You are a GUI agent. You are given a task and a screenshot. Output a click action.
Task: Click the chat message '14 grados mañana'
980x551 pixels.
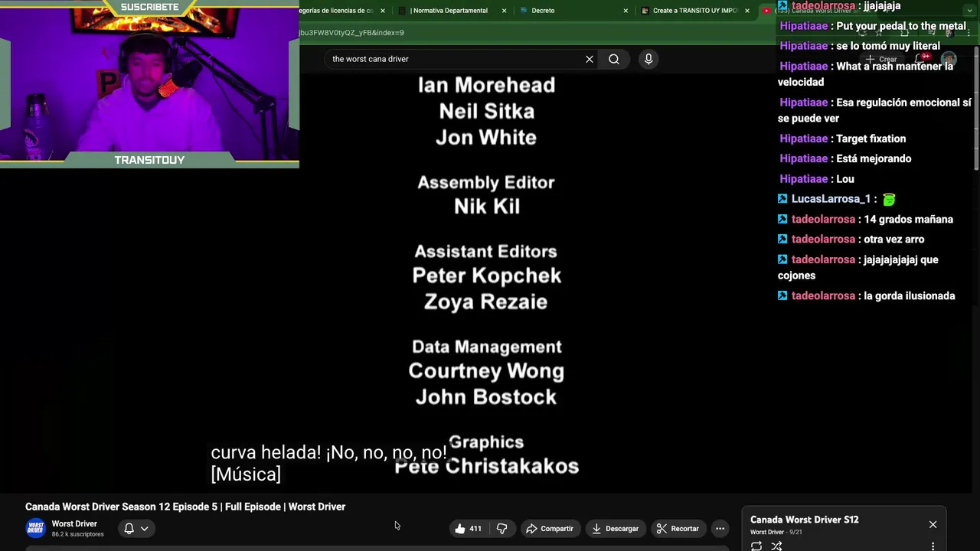[908, 219]
